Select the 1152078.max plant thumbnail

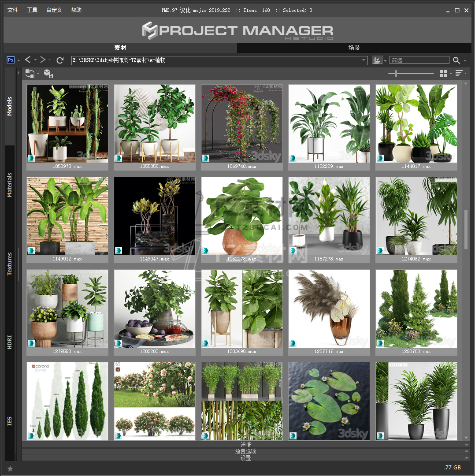(x=241, y=216)
